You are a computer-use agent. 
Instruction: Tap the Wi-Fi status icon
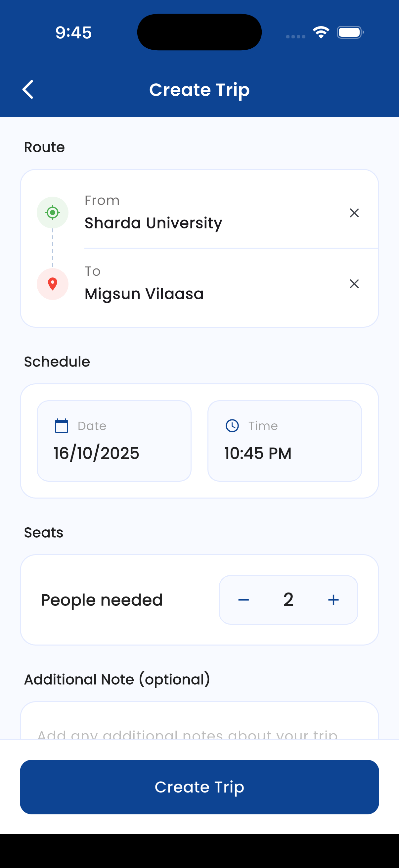pyautogui.click(x=321, y=32)
